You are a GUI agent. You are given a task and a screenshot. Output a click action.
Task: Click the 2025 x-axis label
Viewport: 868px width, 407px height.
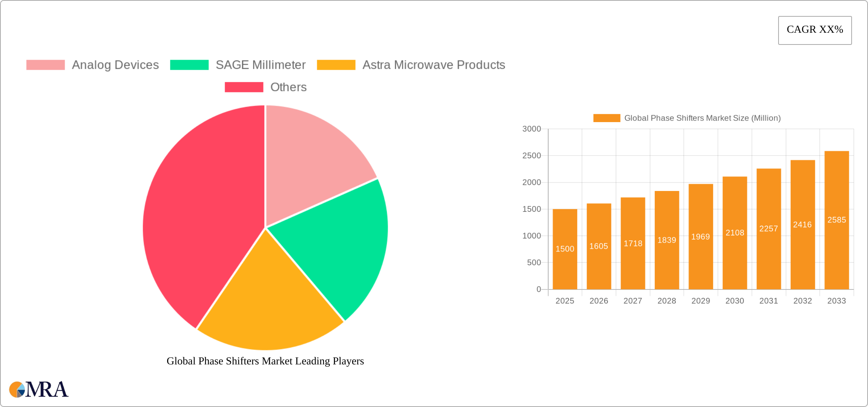(x=565, y=301)
